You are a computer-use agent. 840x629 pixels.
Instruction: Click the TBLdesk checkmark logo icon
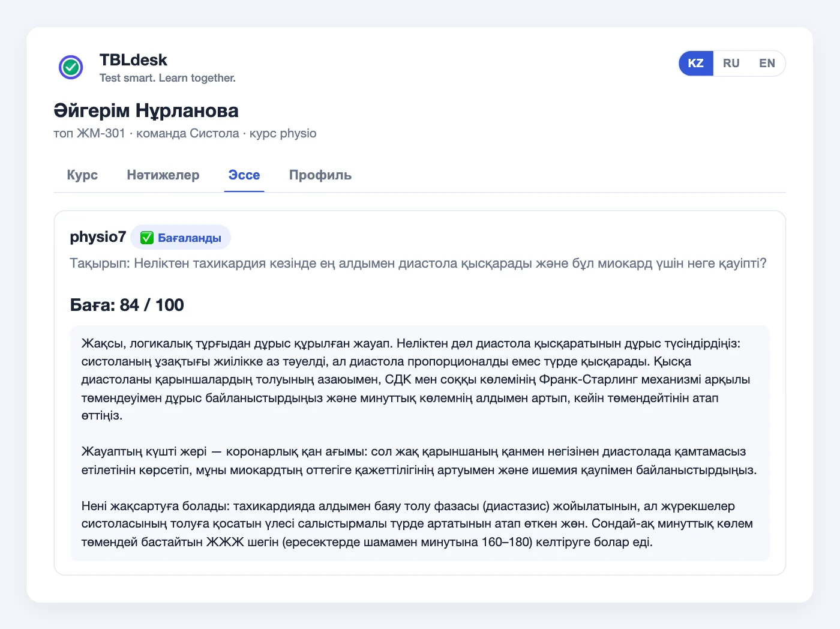[71, 67]
